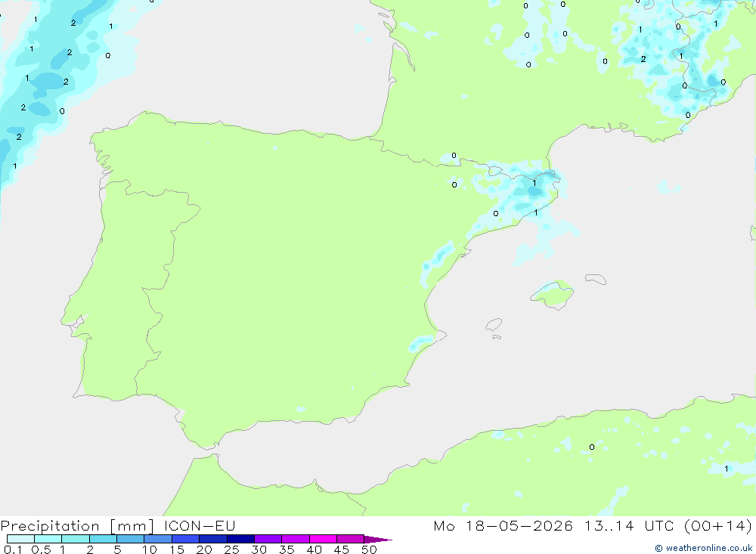Pick the 15–20 mm legend swatch

186,539
